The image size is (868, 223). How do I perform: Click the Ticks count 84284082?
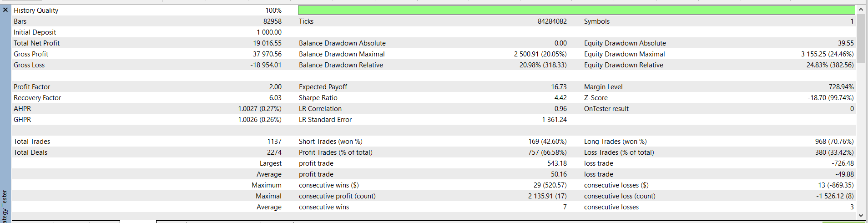coord(552,21)
